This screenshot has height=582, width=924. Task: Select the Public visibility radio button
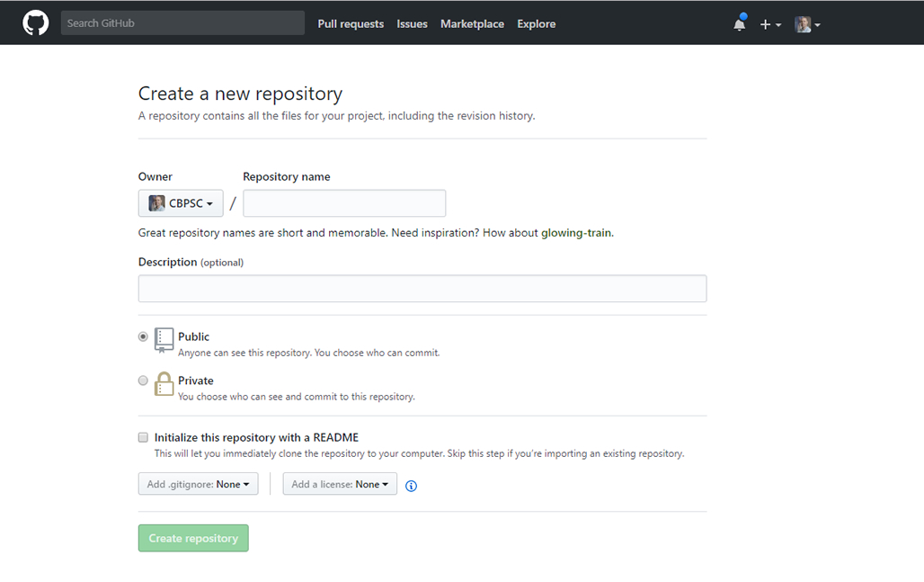143,336
